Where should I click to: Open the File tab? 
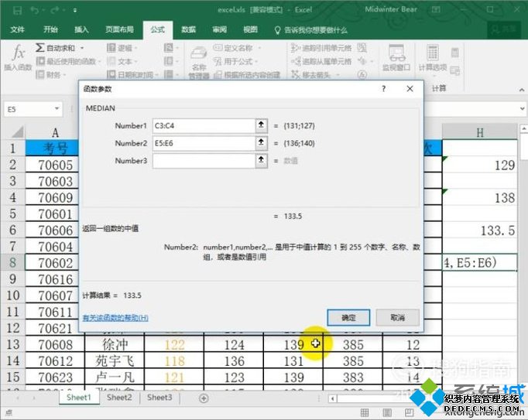coord(17,29)
